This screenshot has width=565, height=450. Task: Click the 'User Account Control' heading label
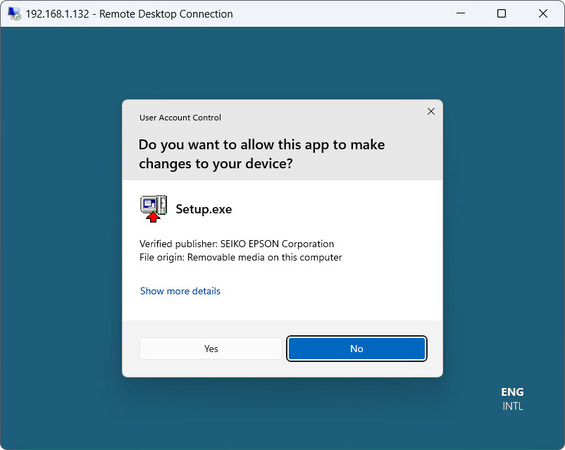[x=180, y=118]
